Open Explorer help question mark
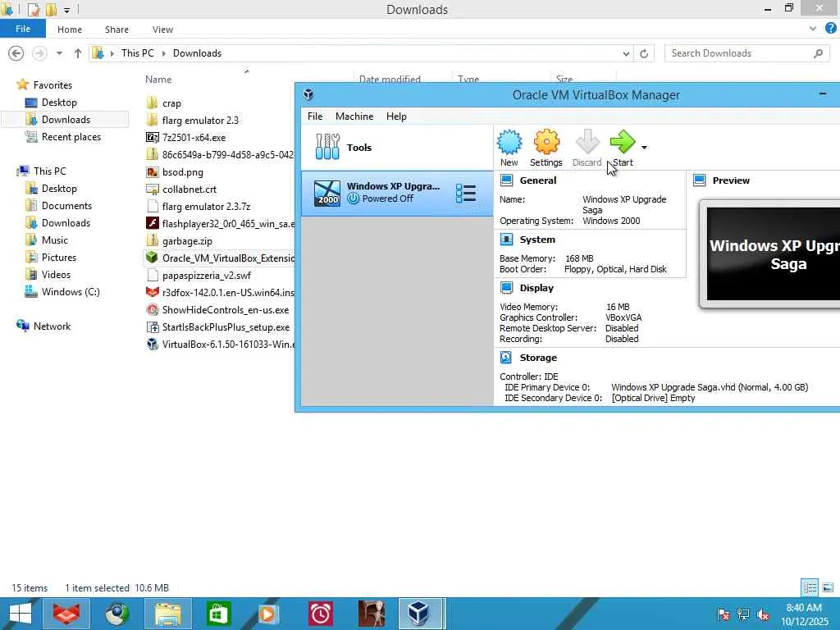 click(831, 29)
